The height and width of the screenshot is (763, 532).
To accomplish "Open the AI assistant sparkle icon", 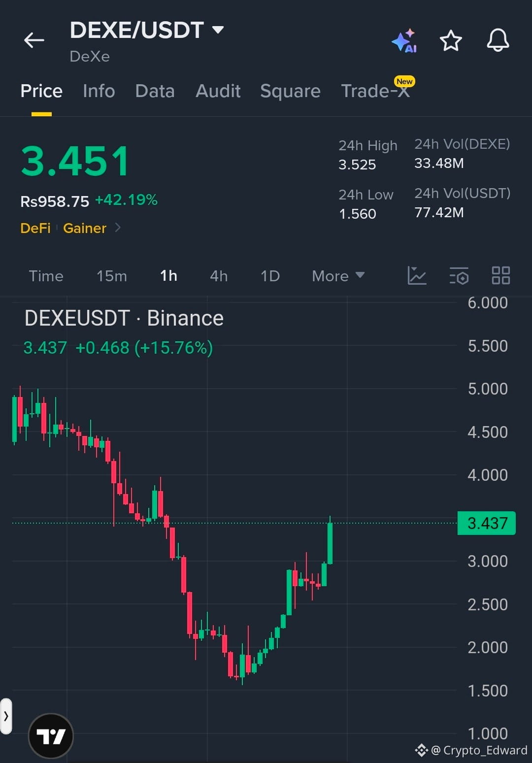I will (x=404, y=40).
